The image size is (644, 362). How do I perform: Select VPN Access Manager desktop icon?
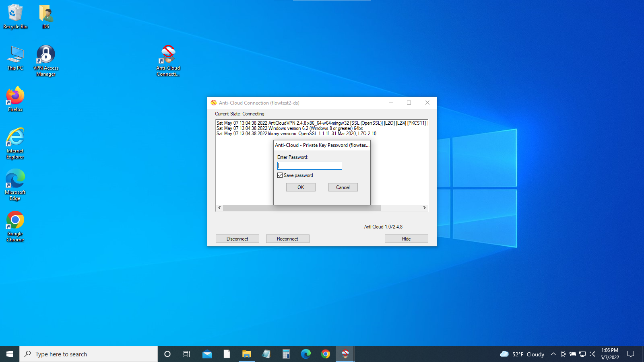(46, 61)
